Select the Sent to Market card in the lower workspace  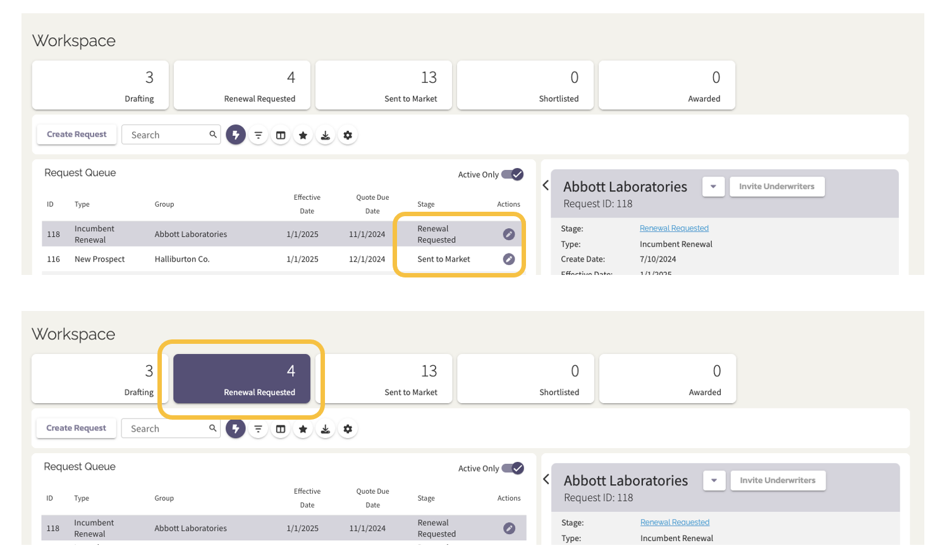tap(384, 379)
